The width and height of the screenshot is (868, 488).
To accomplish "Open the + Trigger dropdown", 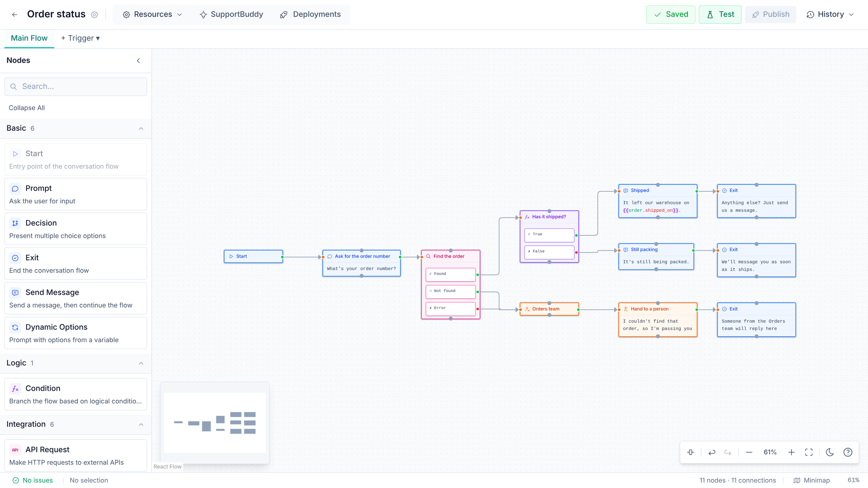I will [x=80, y=38].
